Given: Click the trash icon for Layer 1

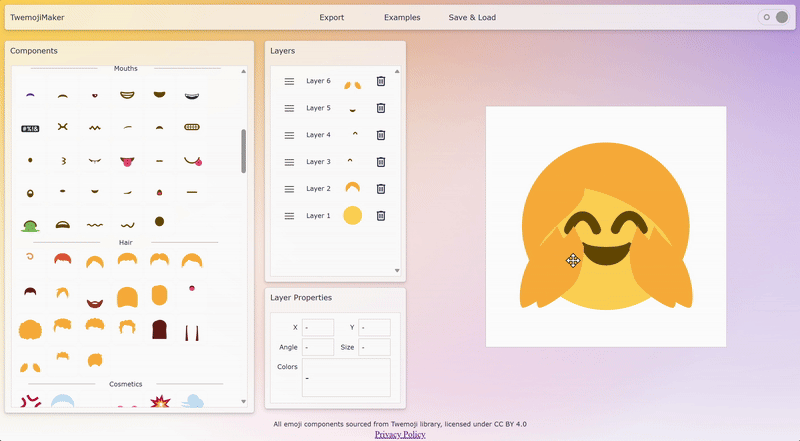Looking at the screenshot, I should [381, 215].
